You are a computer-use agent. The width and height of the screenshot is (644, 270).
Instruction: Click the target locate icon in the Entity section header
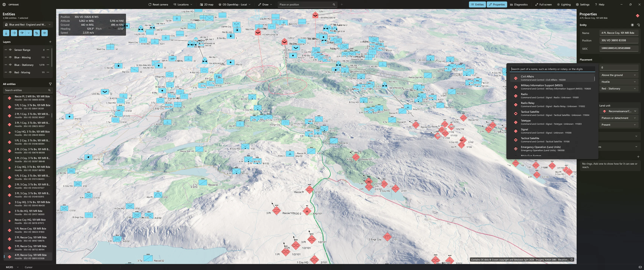pyautogui.click(x=632, y=25)
